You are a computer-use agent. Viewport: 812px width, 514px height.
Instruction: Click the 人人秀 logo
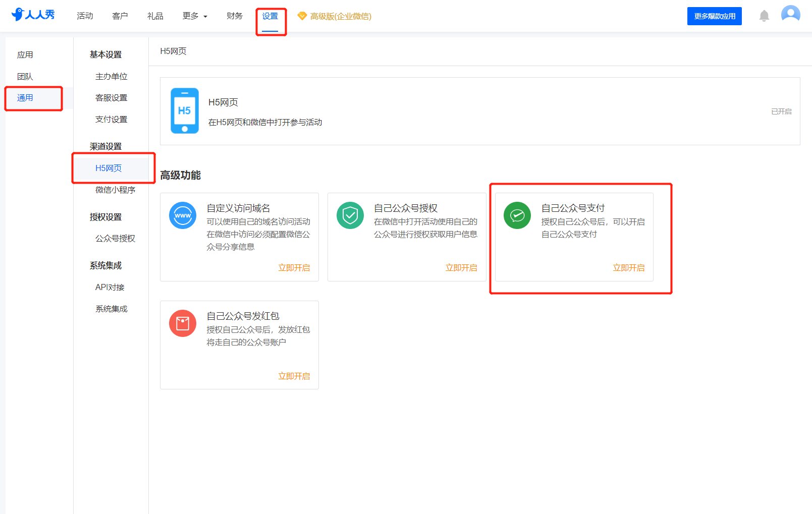pos(33,15)
